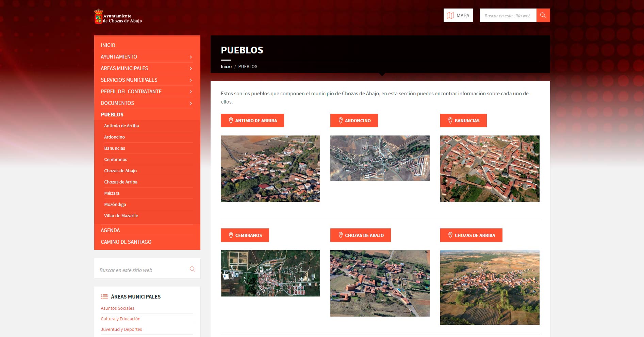Viewport: 644px width, 337px height.
Task: Open Chozas de Arriba submenu link
Action: coord(121,182)
